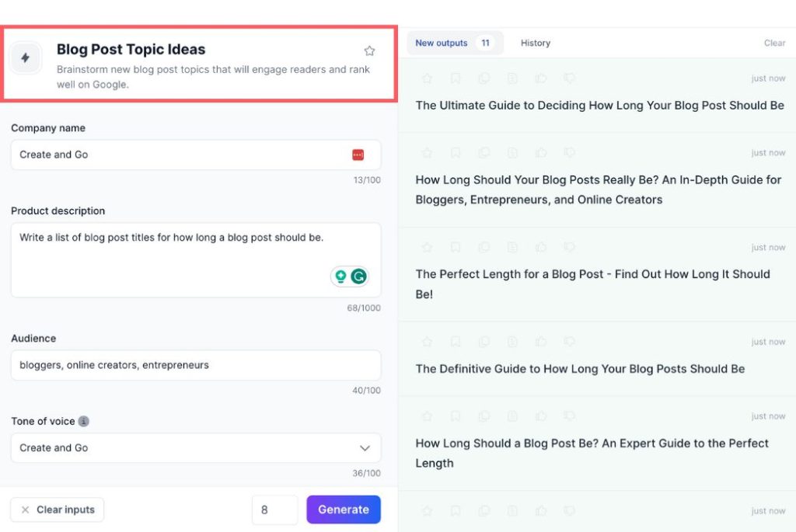Open the Grammarly icon in Product description
Viewport: 796px width, 532px height.
tap(358, 276)
